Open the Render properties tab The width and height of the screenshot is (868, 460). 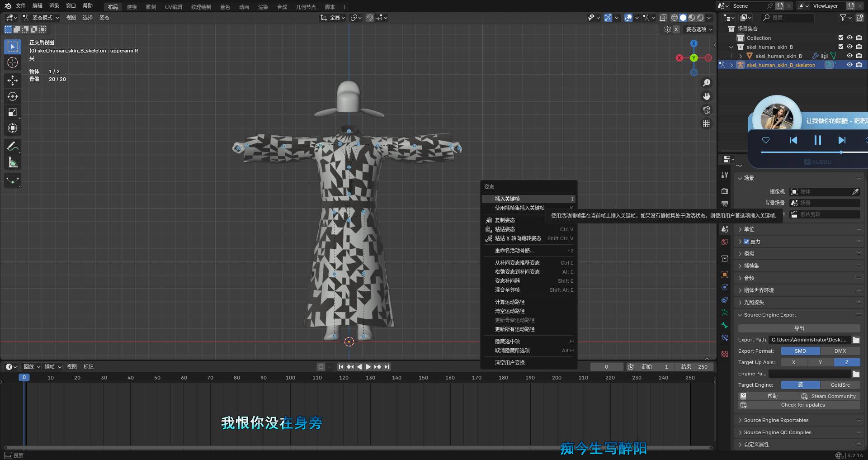point(725,191)
